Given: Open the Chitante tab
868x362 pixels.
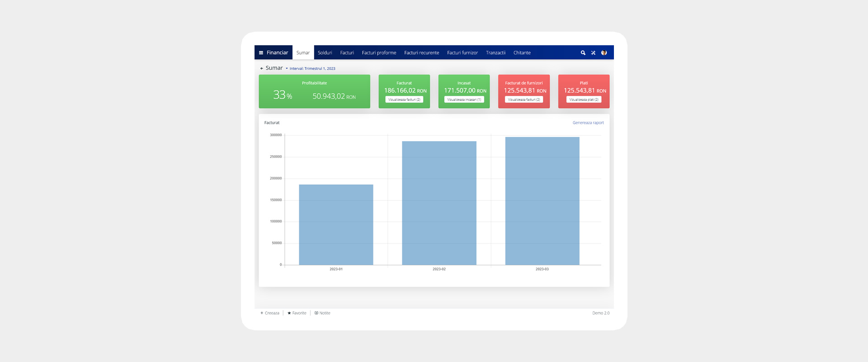Looking at the screenshot, I should tap(522, 53).
